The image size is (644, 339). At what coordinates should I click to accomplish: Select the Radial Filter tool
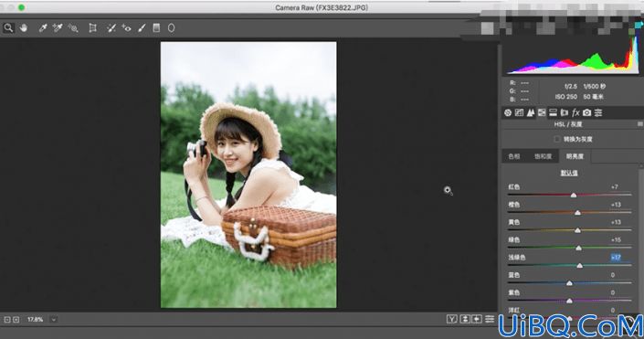(171, 28)
